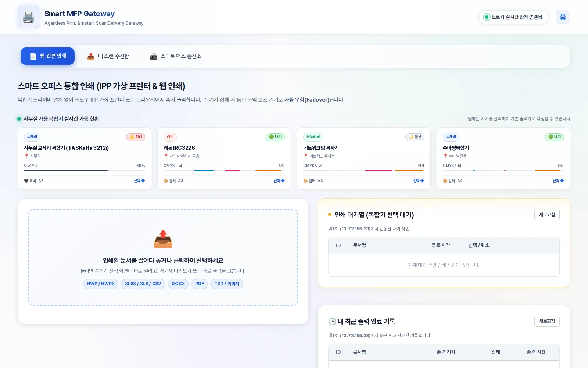This screenshot has height=368, width=588.
Task: Open the 웹 간편 인쇄 tab
Action: click(x=47, y=56)
